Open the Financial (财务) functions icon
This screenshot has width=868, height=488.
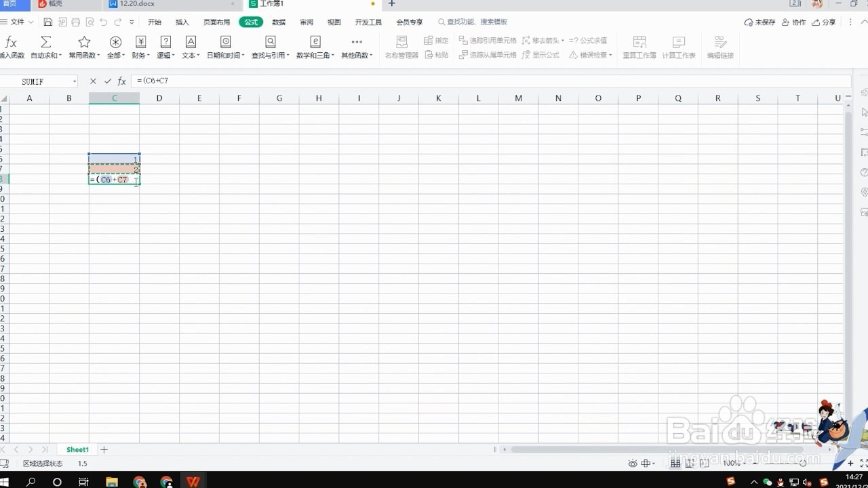(x=141, y=42)
